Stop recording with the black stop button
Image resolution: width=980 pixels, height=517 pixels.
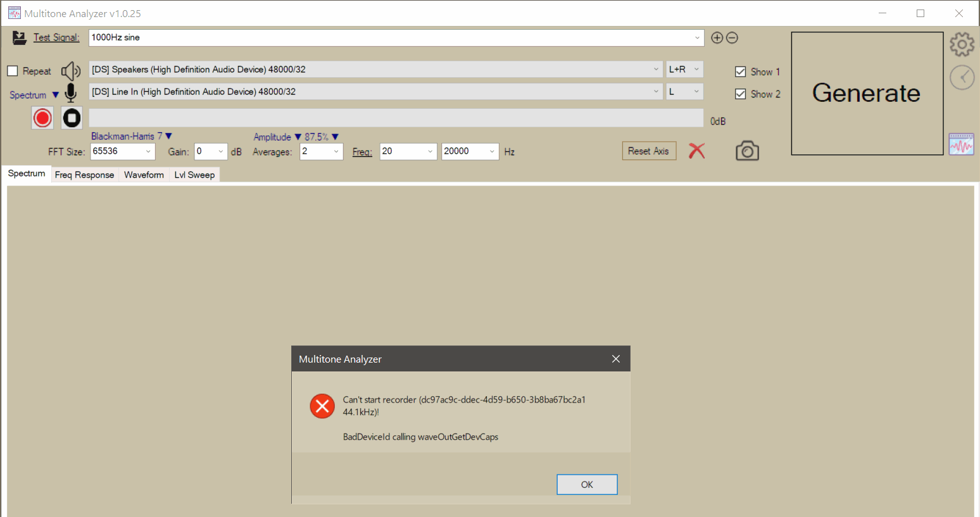pyautogui.click(x=72, y=118)
